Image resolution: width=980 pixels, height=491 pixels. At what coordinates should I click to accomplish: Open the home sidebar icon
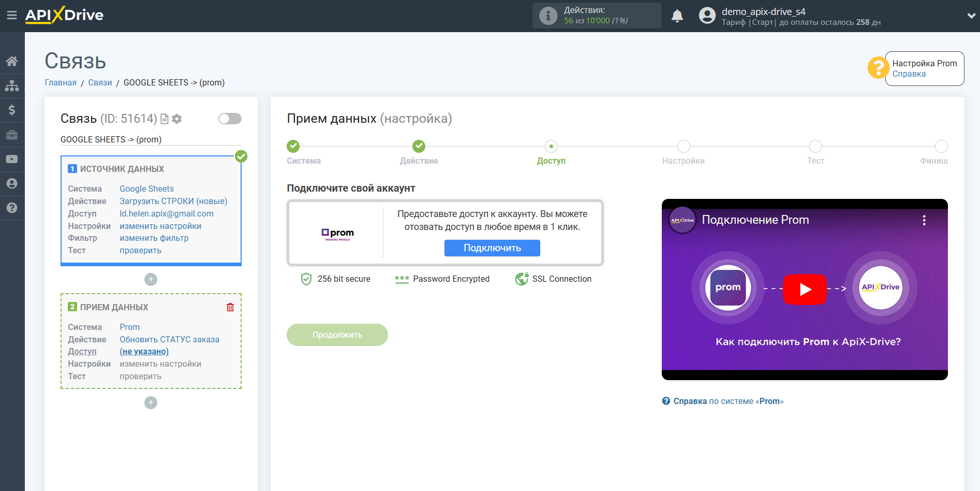pos(12,61)
